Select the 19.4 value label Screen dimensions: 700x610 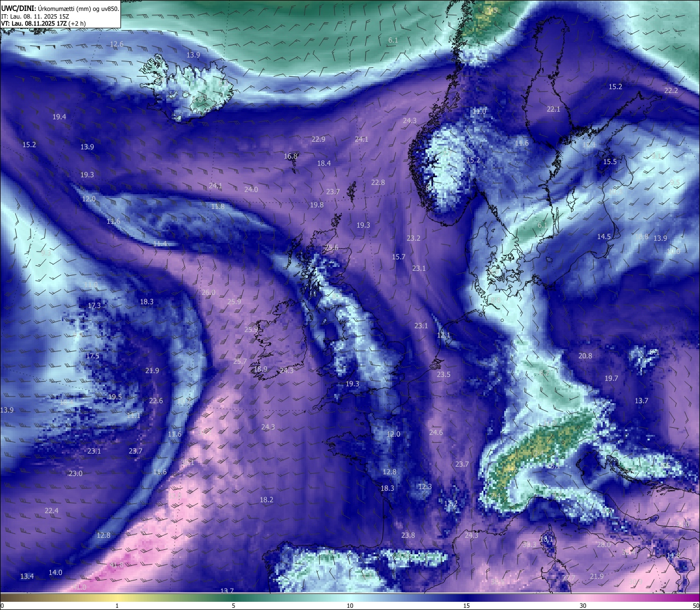tap(59, 117)
